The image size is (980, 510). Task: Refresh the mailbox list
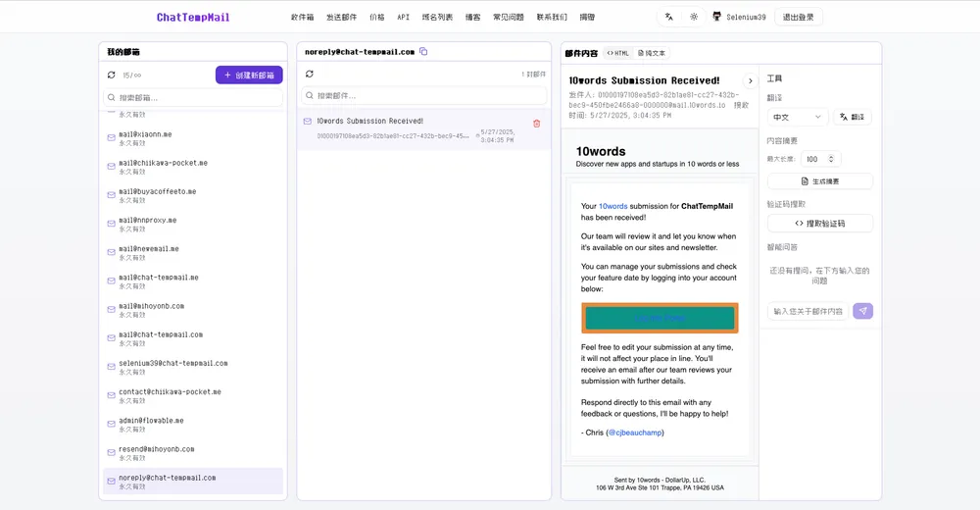coord(112,76)
